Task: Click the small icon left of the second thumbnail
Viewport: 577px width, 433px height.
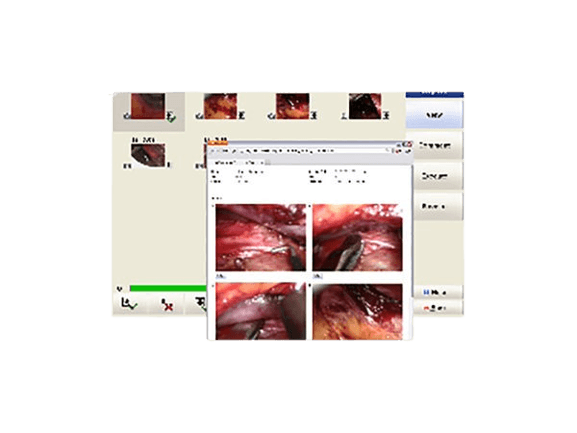Action: click(199, 116)
